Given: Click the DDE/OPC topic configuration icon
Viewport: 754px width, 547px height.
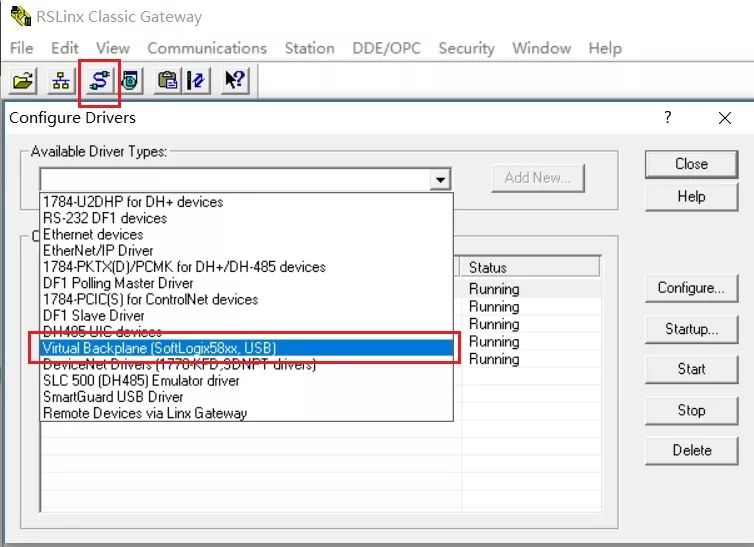Looking at the screenshot, I should 196,80.
